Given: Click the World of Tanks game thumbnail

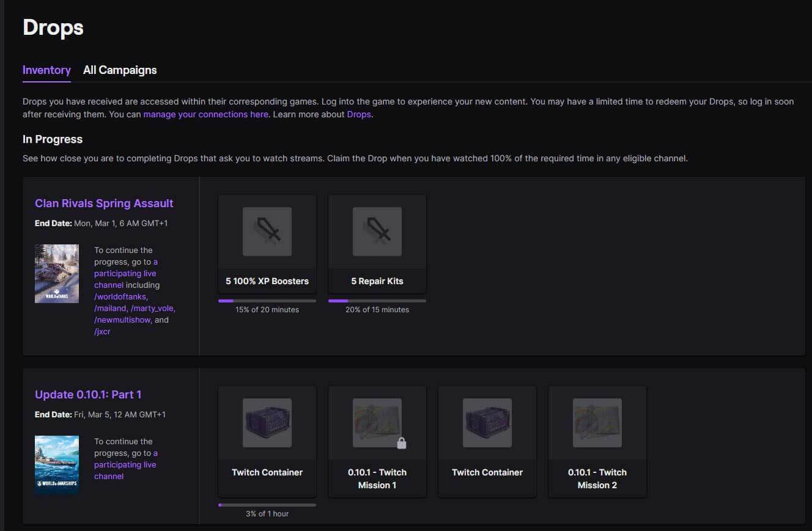Looking at the screenshot, I should pyautogui.click(x=57, y=274).
